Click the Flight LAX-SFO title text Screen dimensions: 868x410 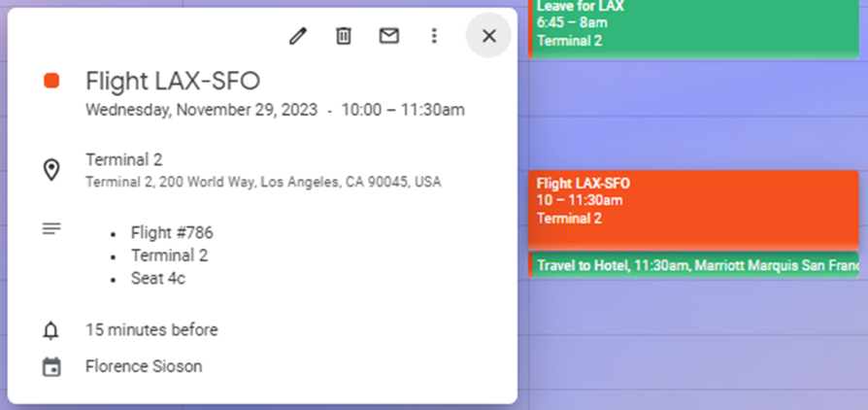point(173,81)
